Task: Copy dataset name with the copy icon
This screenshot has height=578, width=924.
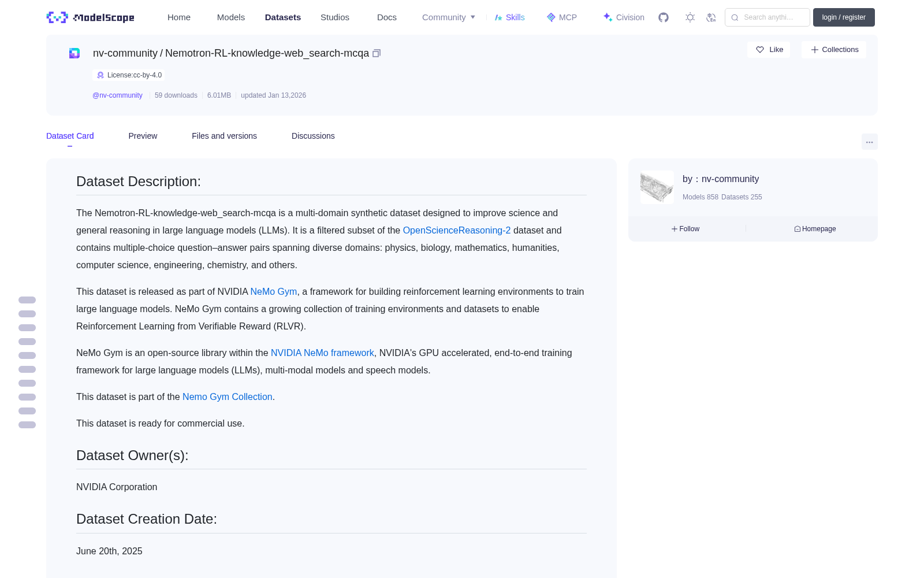Action: (377, 53)
